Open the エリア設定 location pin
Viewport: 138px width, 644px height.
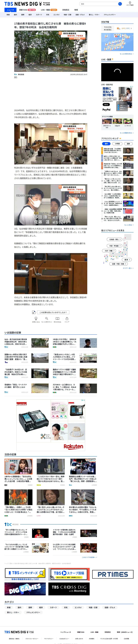click(130, 4)
